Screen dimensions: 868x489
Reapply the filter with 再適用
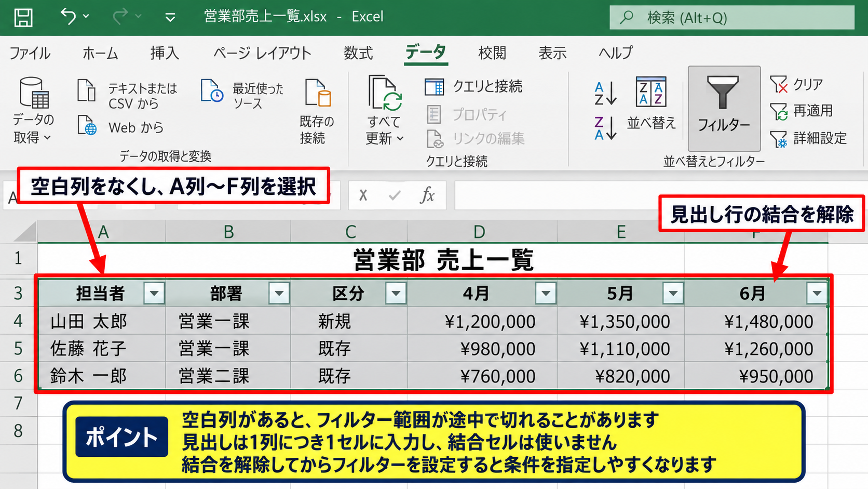click(x=802, y=111)
